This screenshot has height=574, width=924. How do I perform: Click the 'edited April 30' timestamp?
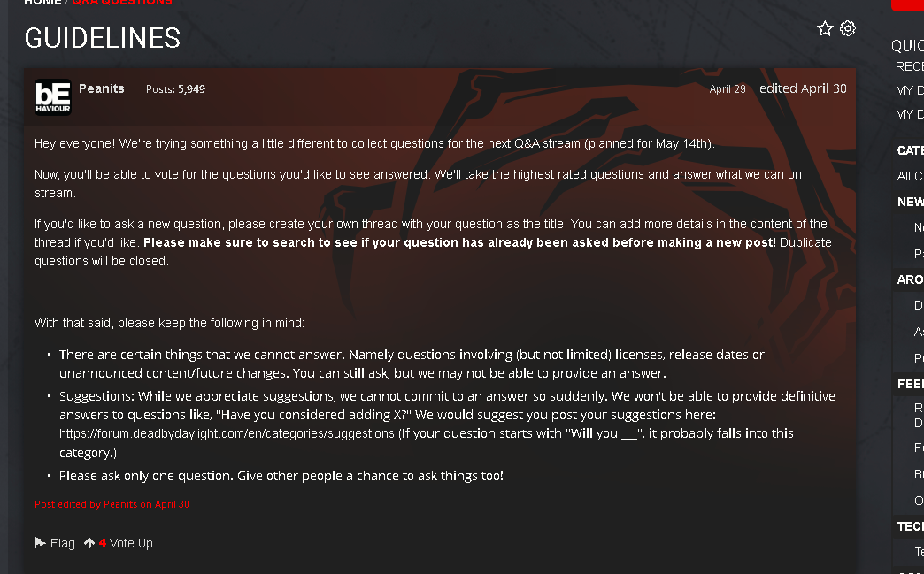click(x=803, y=88)
